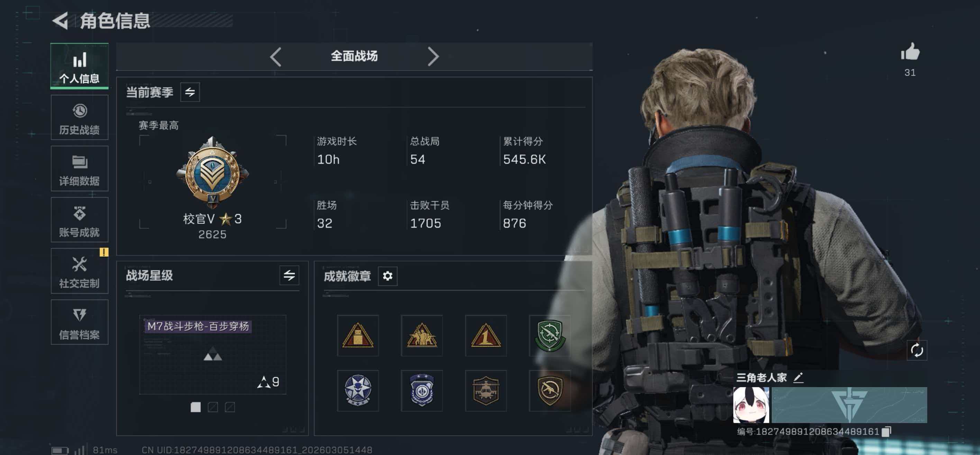Open the 详细数据 tab
The width and height of the screenshot is (980, 455).
pos(80,168)
